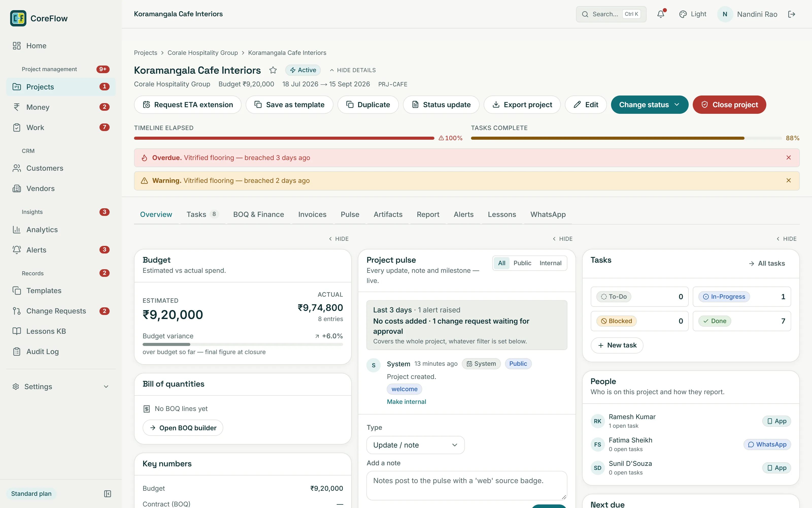Open Lessons KB in the sidebar
812x508 pixels.
(x=61, y=331)
